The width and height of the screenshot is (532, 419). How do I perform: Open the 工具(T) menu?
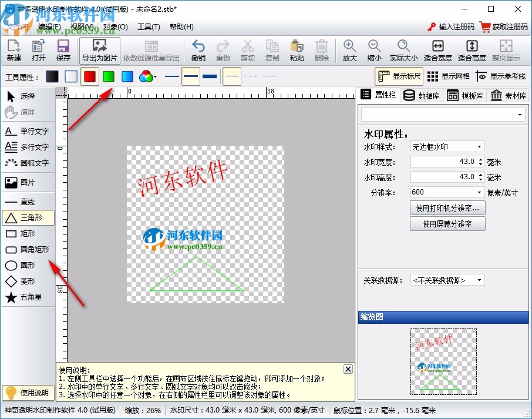[x=149, y=27]
